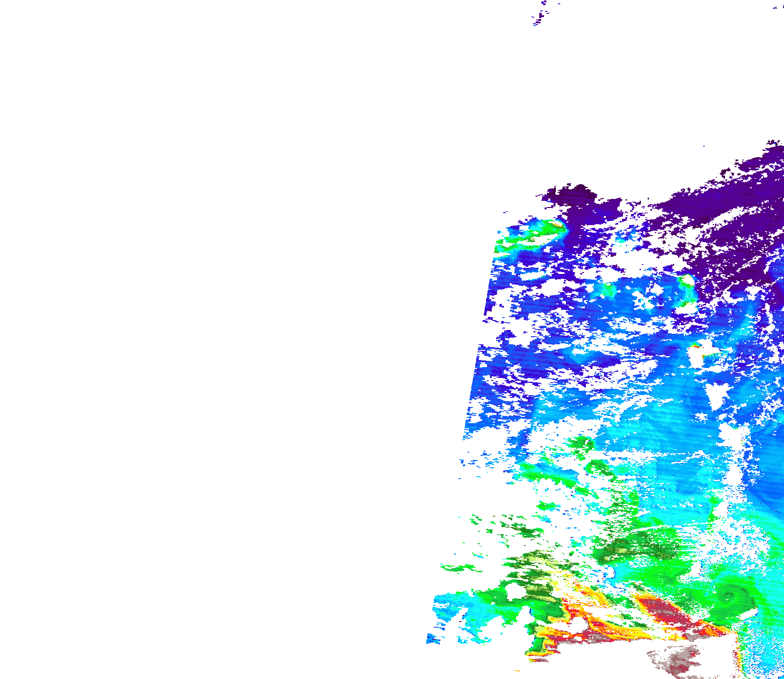Click the tiny orange speck at very bottom
Image resolution: width=784 pixels, height=679 pixels.
click(517, 670)
